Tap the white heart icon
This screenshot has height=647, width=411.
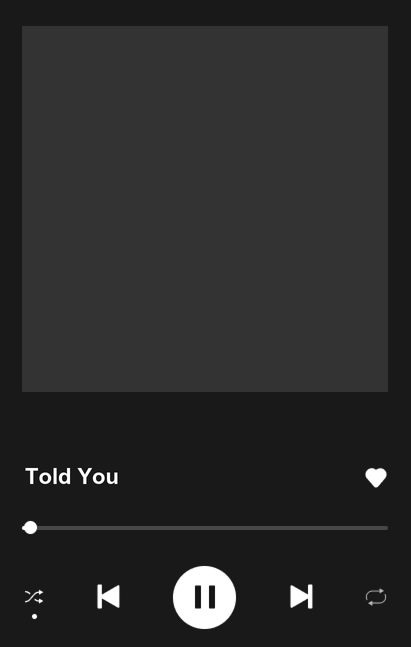click(376, 477)
